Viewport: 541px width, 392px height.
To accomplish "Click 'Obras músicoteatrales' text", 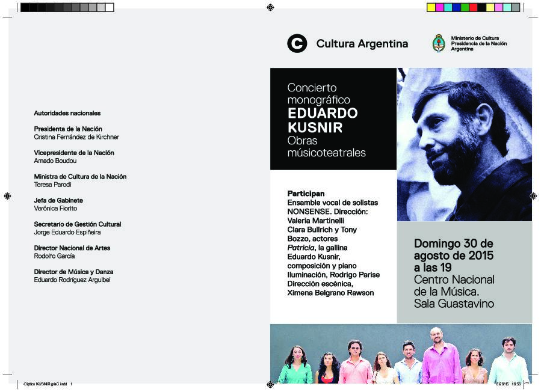I will point(326,147).
